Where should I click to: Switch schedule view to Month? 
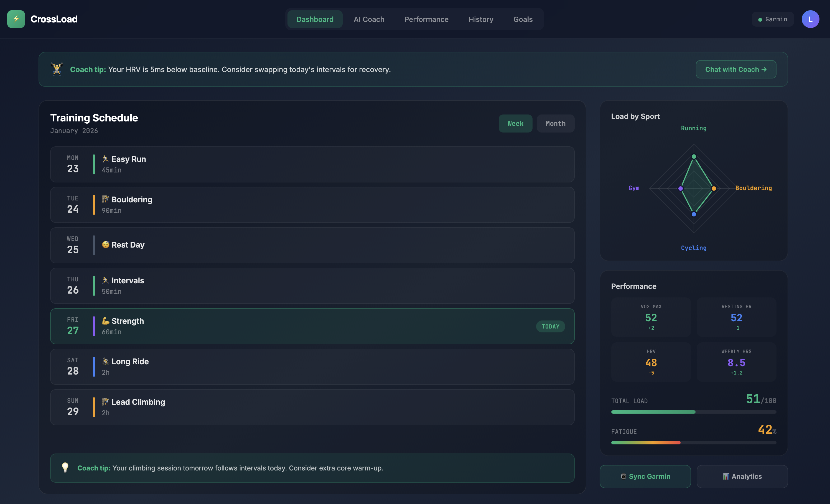click(x=555, y=123)
